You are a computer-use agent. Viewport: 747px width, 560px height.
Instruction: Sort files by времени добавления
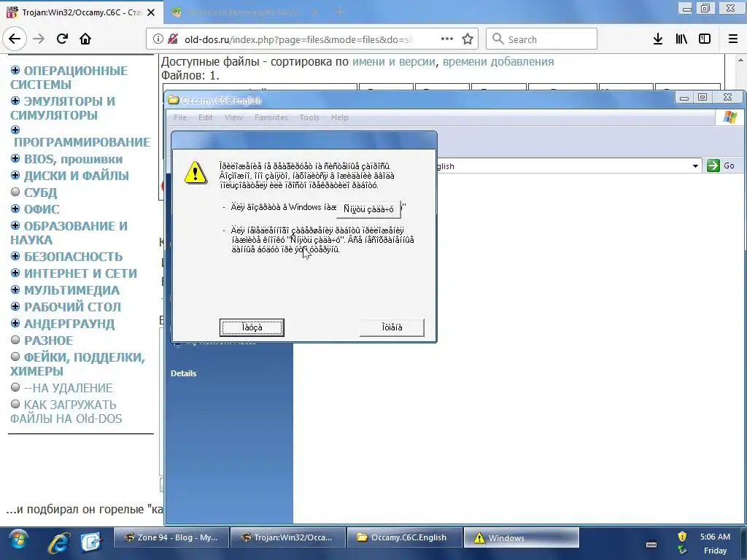click(x=498, y=61)
